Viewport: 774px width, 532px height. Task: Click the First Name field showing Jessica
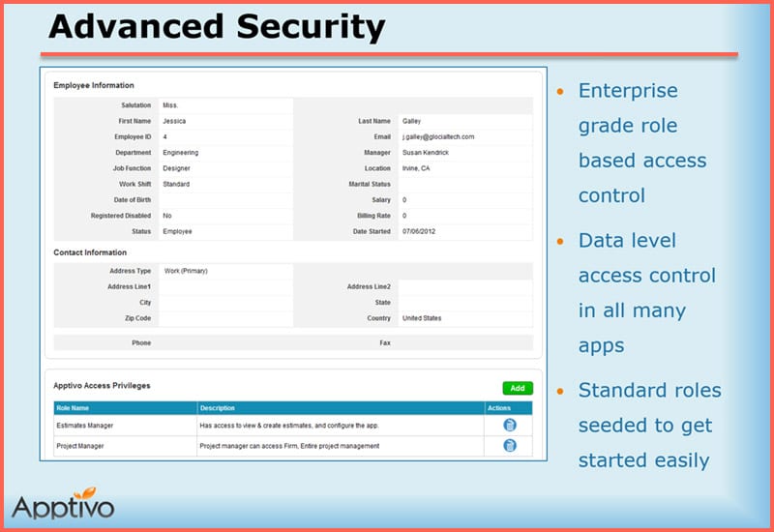[175, 122]
